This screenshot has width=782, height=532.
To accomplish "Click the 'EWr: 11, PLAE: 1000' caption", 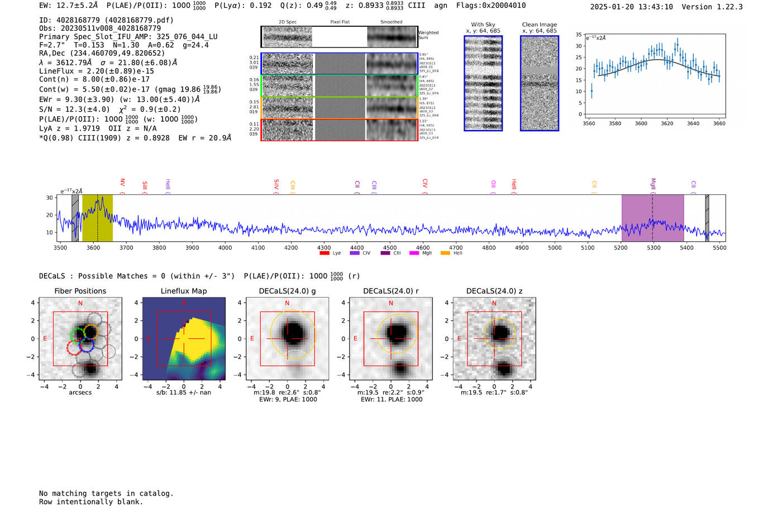I will click(x=392, y=400).
